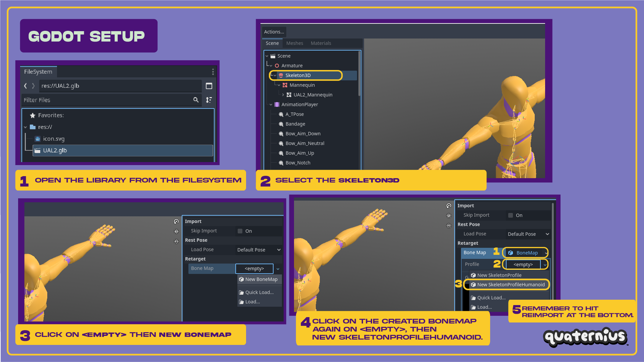Toggle Light 1 in the step 4 viewport
This screenshot has width=644, height=362.
pyautogui.click(x=449, y=216)
